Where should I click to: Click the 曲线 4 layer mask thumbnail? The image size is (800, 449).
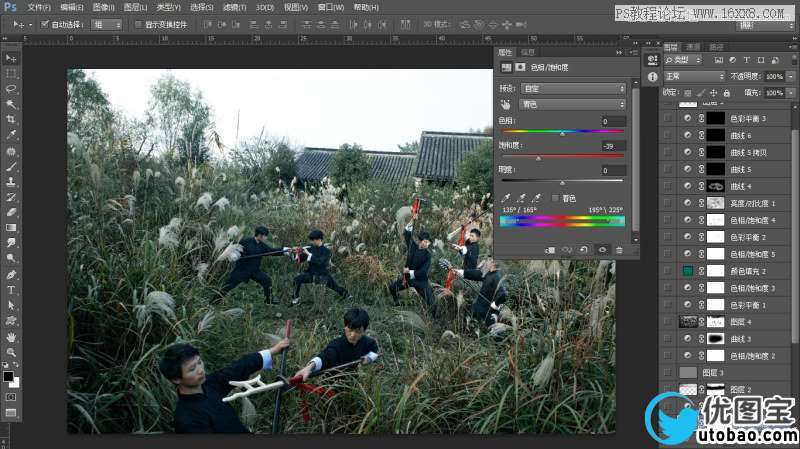point(715,186)
